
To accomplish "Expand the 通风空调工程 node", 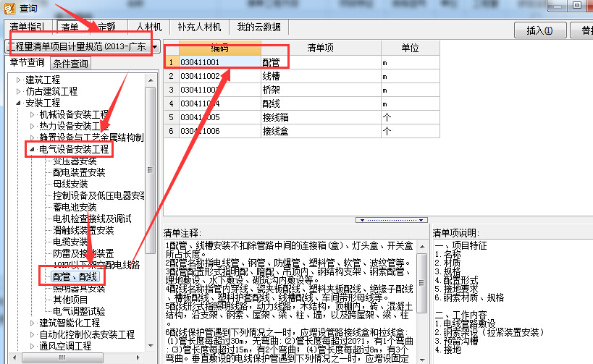I will (32, 346).
